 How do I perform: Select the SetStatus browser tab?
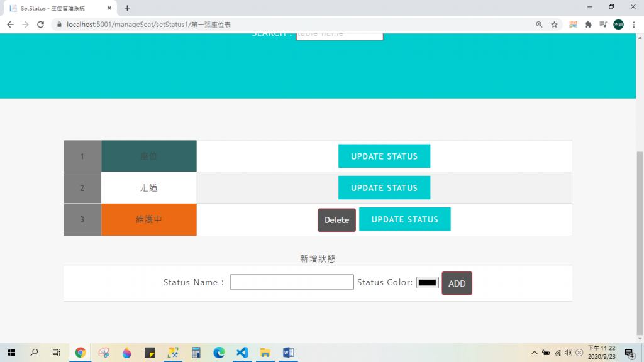(x=60, y=8)
